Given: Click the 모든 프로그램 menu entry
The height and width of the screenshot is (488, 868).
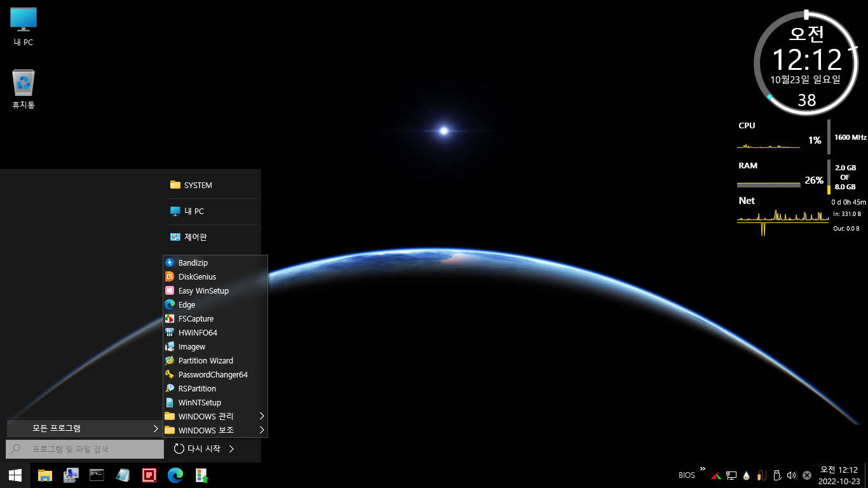Looking at the screenshot, I should point(85,428).
